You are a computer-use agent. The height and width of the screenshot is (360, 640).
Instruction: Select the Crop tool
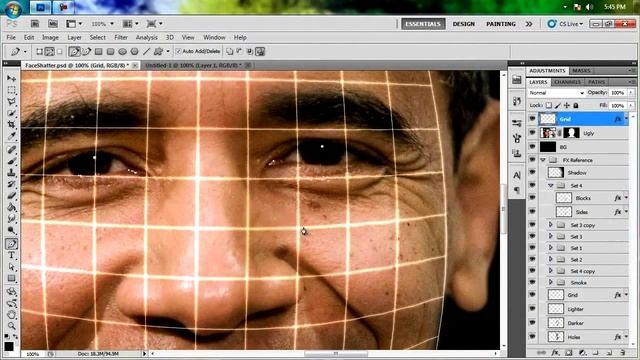(11, 124)
